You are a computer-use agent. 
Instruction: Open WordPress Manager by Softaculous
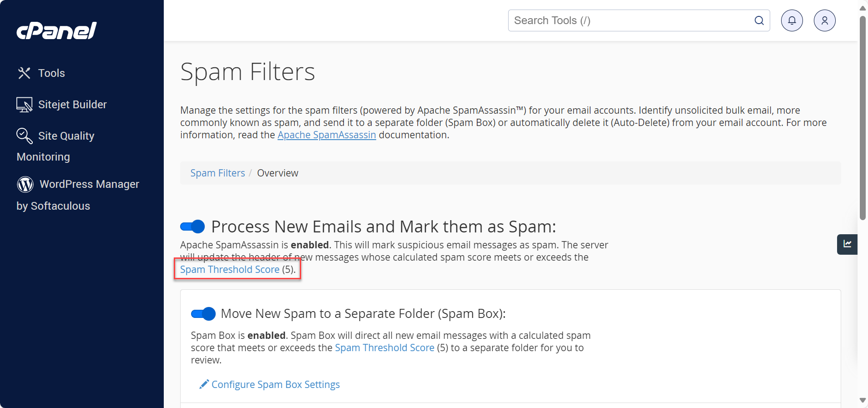click(x=25, y=184)
